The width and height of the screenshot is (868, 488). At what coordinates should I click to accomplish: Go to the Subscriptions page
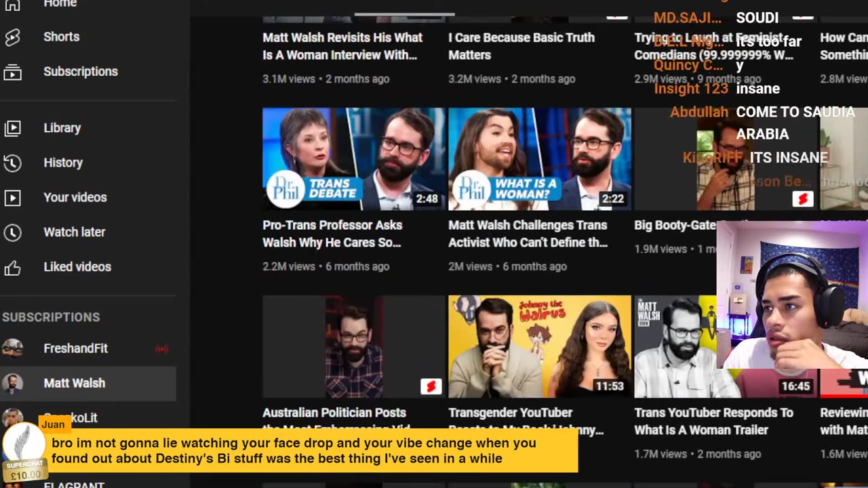point(81,71)
